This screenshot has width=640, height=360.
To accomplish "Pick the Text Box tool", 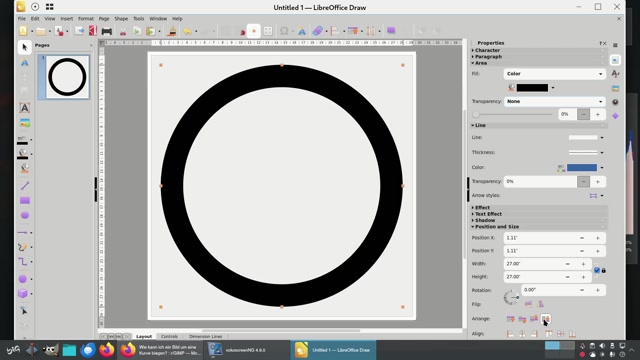I will pos(24,108).
